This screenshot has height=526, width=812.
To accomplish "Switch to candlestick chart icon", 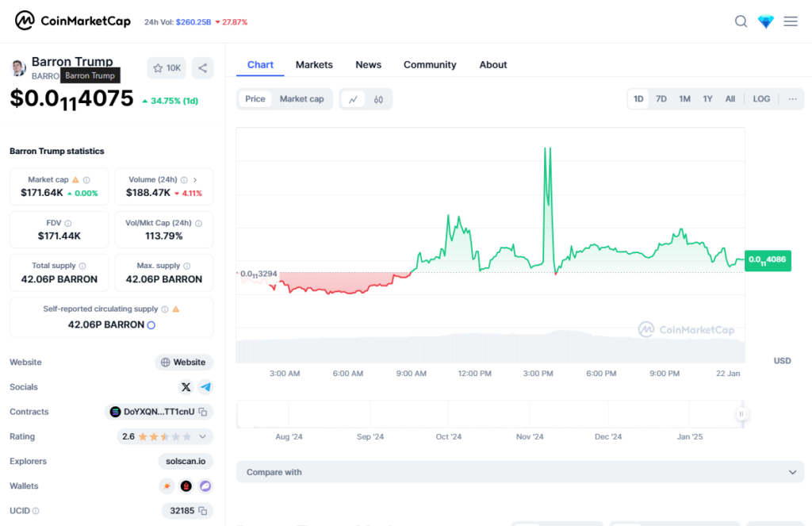I will 378,99.
